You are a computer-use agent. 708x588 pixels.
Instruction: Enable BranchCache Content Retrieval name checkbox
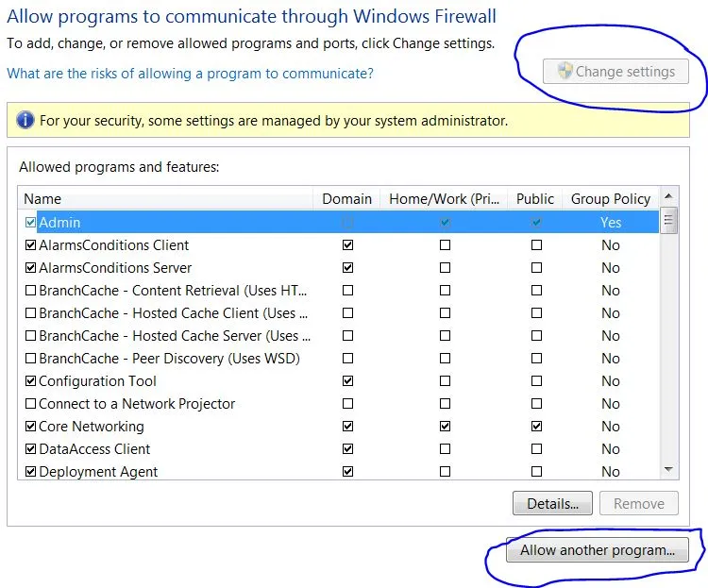[30, 290]
